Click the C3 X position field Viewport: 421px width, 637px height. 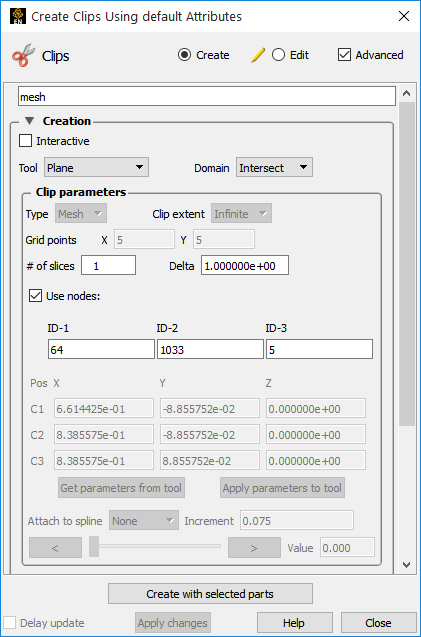click(x=104, y=461)
